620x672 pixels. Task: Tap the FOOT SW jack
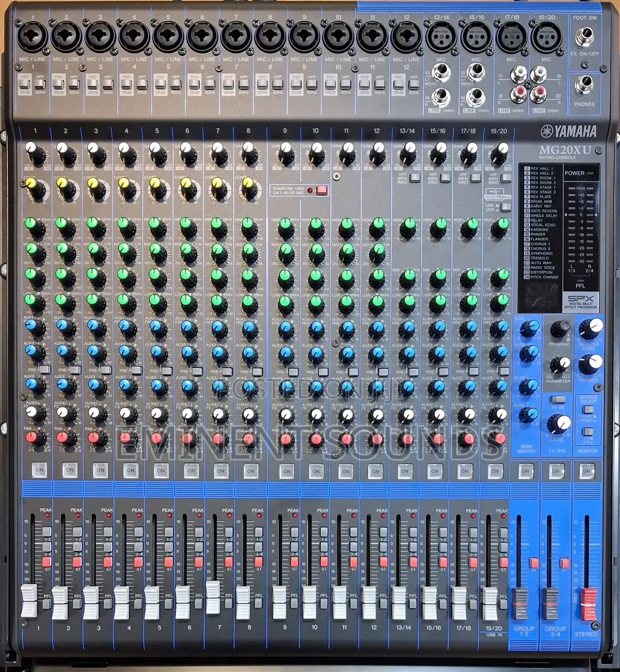coord(584,36)
